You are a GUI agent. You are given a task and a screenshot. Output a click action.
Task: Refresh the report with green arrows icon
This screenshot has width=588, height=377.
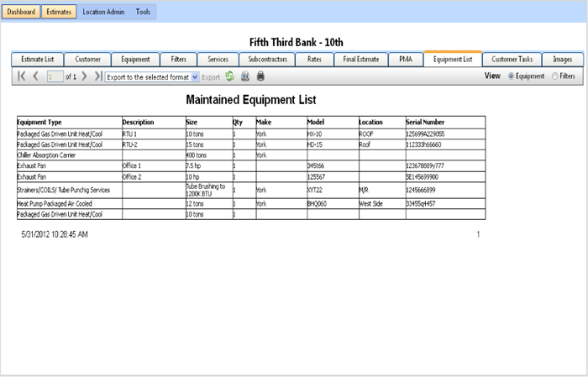[x=230, y=76]
